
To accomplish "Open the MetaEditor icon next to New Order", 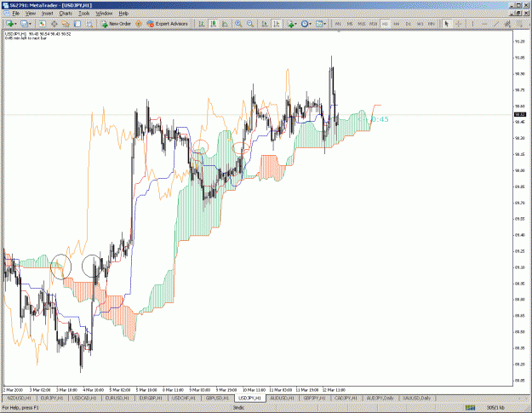I will 139,24.
